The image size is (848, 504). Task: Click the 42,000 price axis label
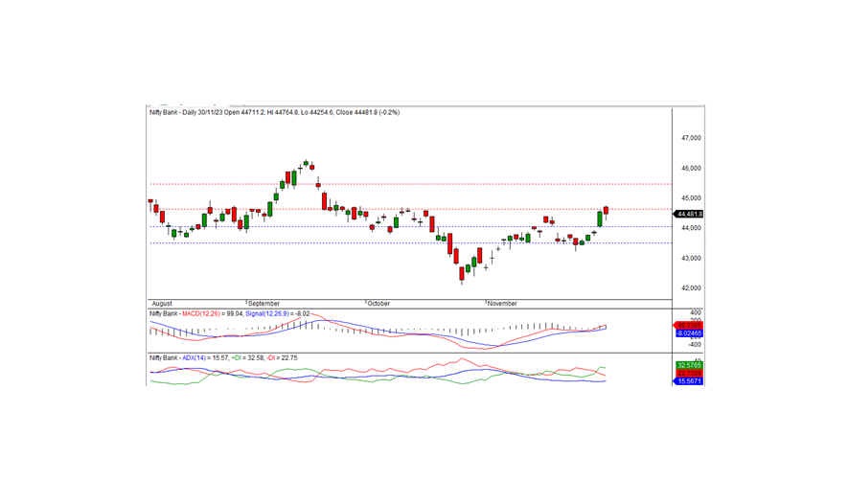[691, 287]
